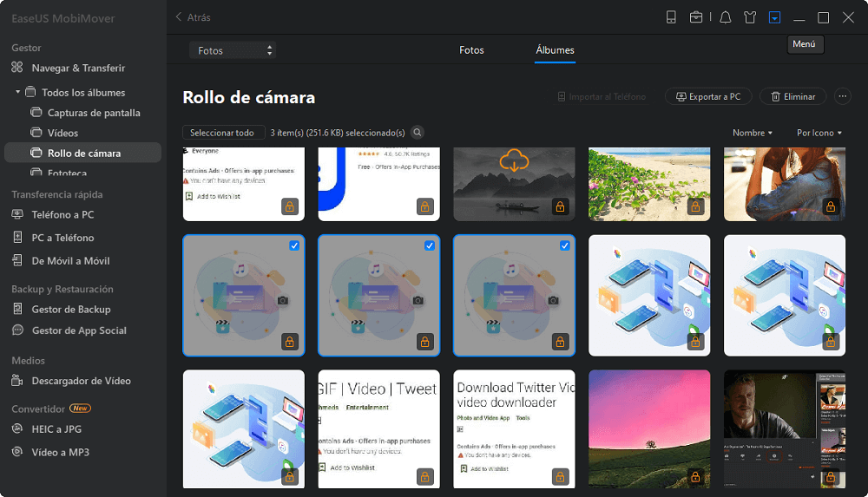Click Exportar a PC
868x497 pixels.
tap(708, 96)
